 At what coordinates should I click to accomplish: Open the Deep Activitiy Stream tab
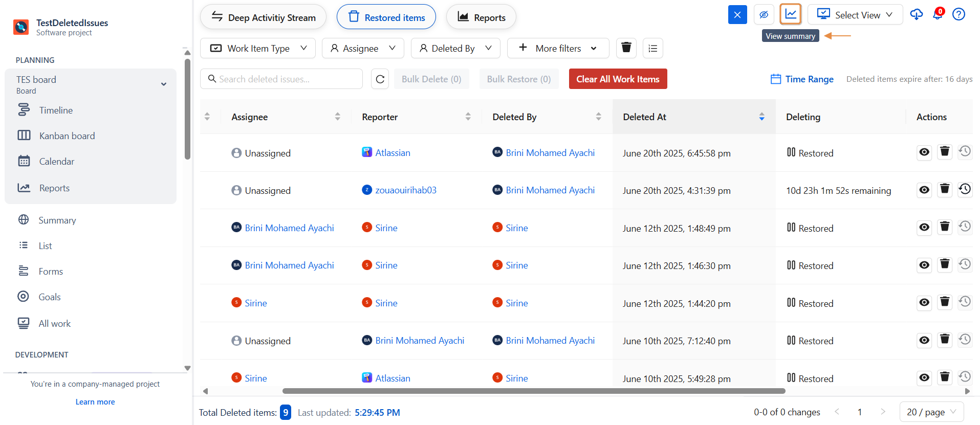pyautogui.click(x=263, y=17)
